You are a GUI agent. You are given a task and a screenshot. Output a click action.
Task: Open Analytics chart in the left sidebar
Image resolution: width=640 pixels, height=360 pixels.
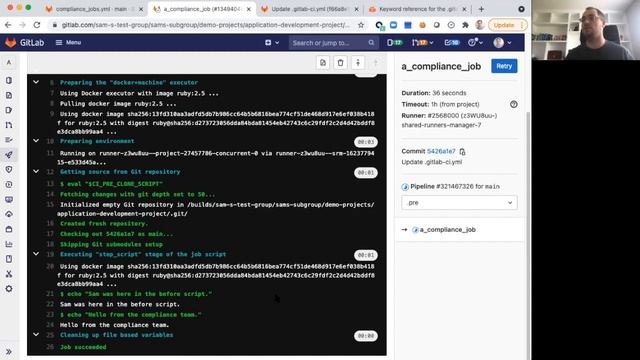(9, 244)
